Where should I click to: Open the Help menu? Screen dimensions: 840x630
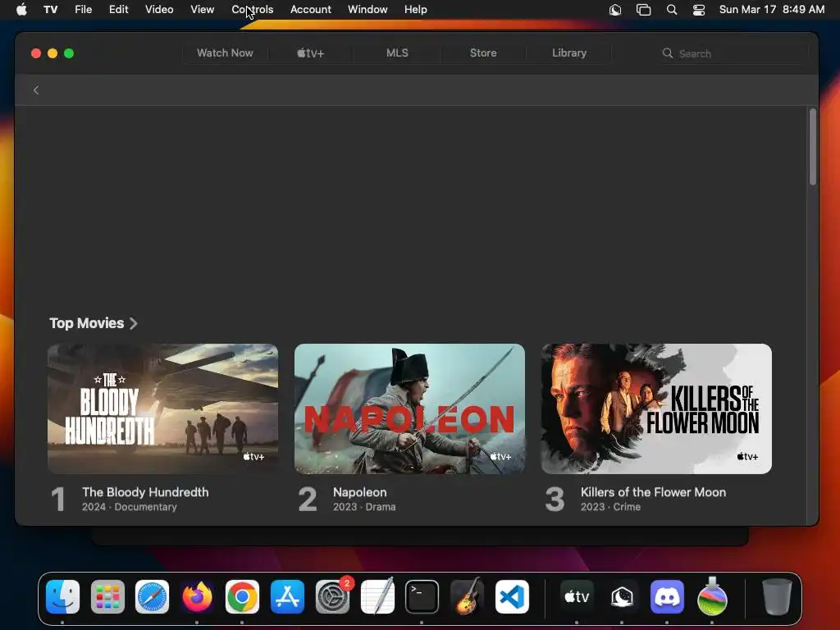point(416,10)
